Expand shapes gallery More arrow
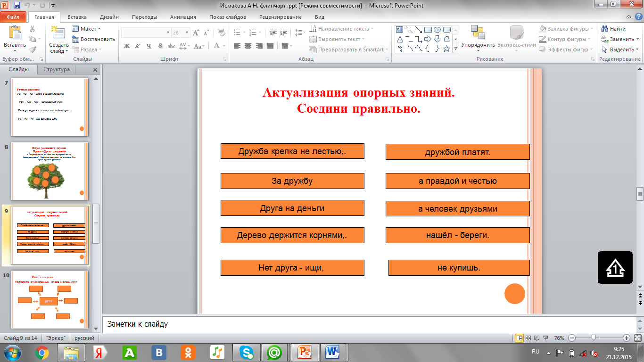The image size is (644, 362). [x=456, y=49]
